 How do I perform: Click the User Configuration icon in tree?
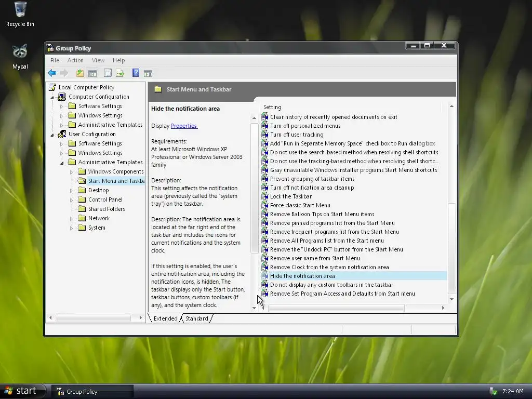point(62,134)
